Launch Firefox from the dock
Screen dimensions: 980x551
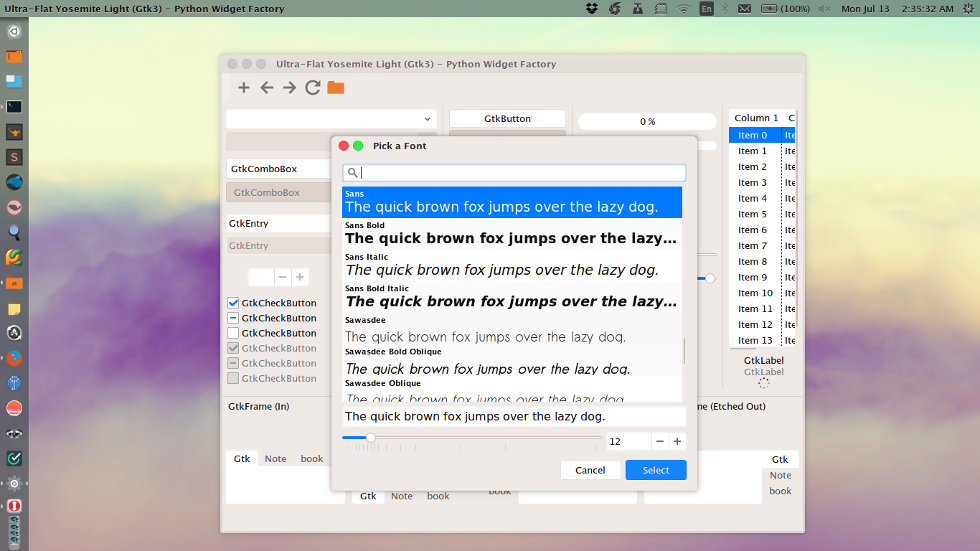14,358
